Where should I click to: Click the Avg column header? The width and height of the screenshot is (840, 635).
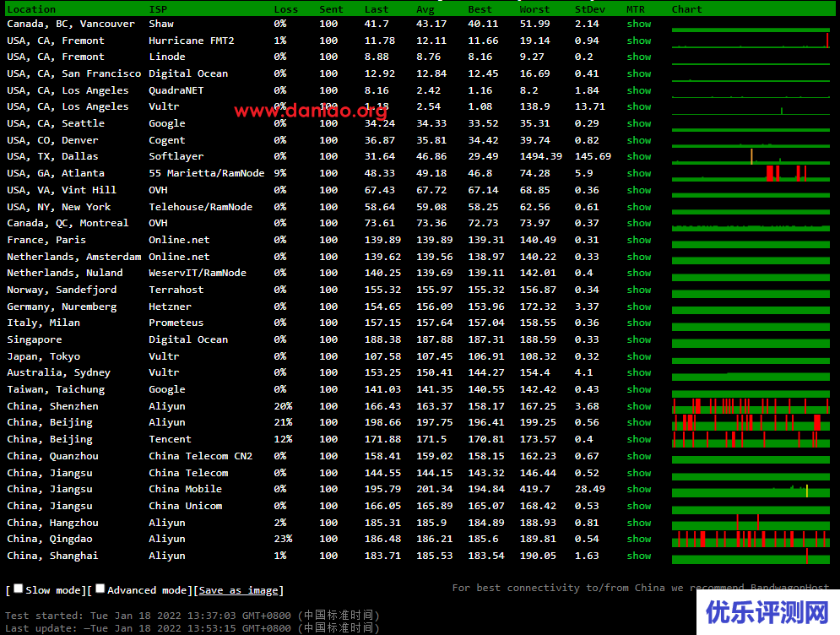425,9
